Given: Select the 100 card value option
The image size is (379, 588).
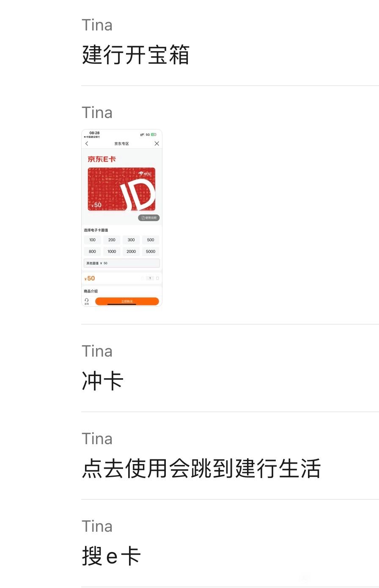Looking at the screenshot, I should [92, 240].
